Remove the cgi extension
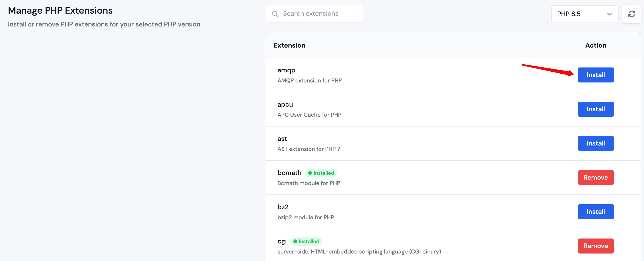Screen dimensions: 644x261 point(595,246)
